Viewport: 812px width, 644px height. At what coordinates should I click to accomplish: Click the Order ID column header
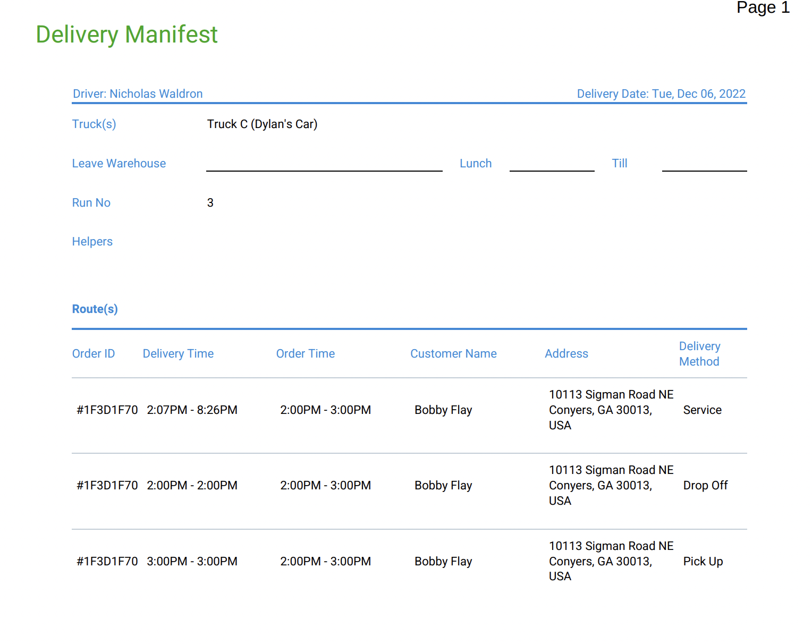pos(93,353)
